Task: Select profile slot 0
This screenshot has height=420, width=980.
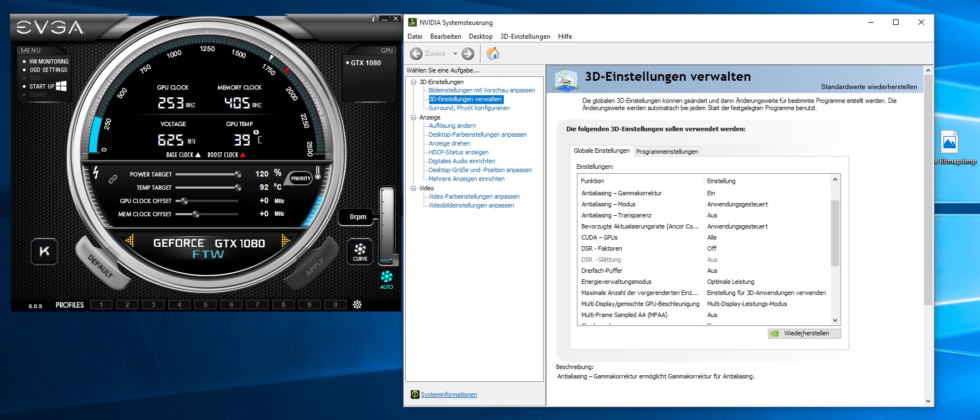Action: pos(336,305)
